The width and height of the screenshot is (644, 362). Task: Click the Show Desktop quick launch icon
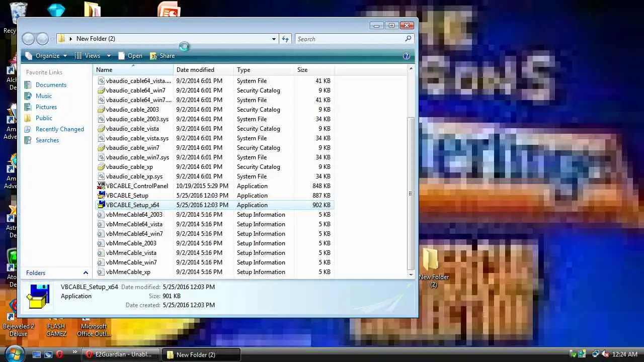[36, 354]
